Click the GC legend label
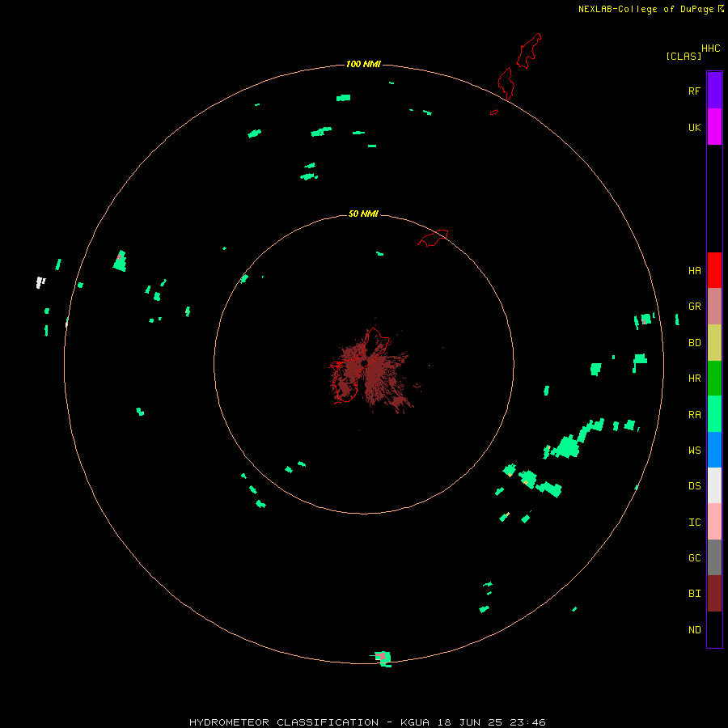 tap(694, 557)
